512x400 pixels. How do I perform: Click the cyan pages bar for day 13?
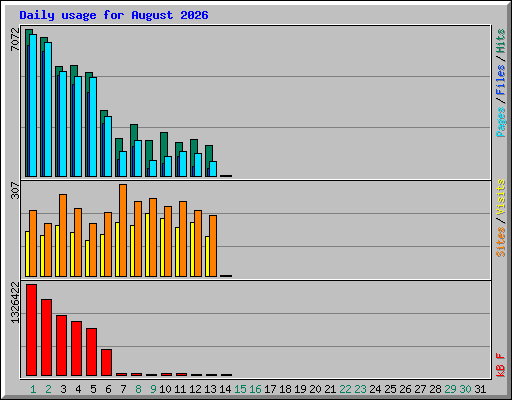(213, 169)
